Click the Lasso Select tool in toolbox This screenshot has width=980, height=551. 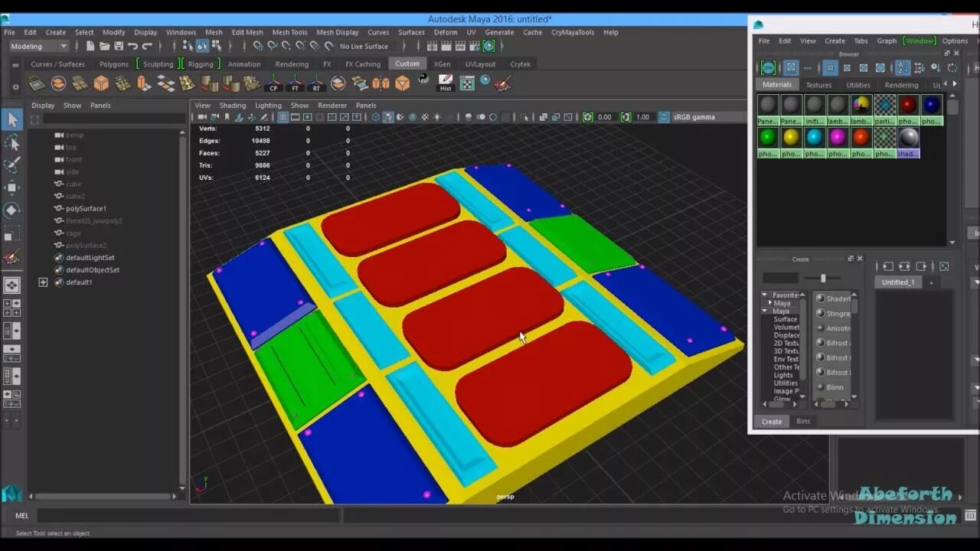12,142
